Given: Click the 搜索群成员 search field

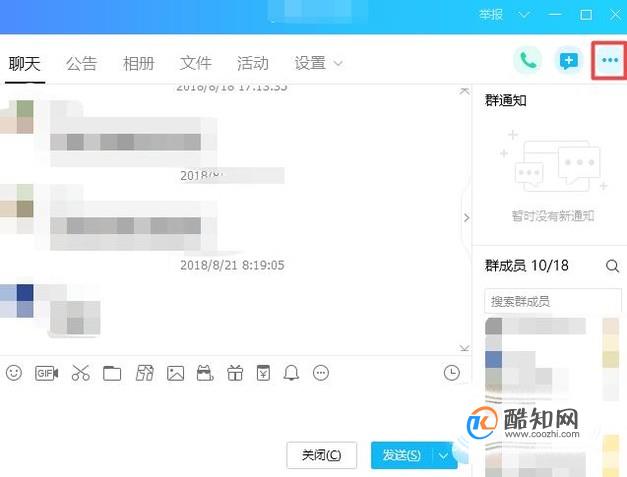Looking at the screenshot, I should point(553,301).
